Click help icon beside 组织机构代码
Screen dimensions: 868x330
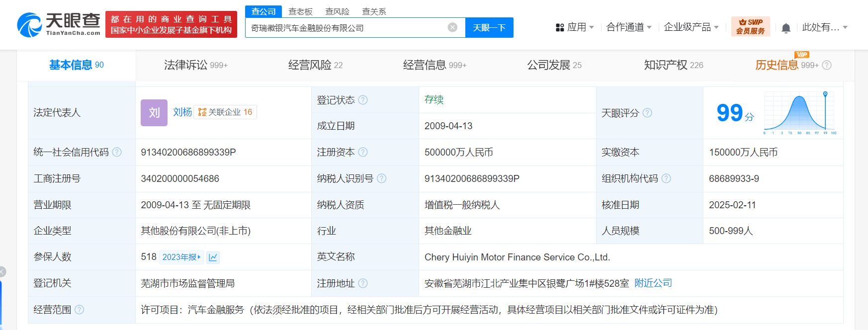point(666,178)
